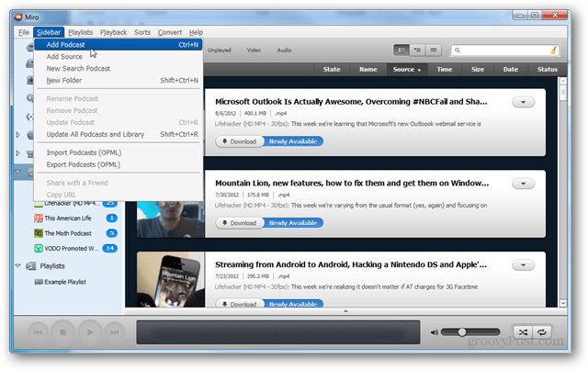This screenshot has width=588, height=370.
Task: Filter items by Video
Action: [254, 50]
